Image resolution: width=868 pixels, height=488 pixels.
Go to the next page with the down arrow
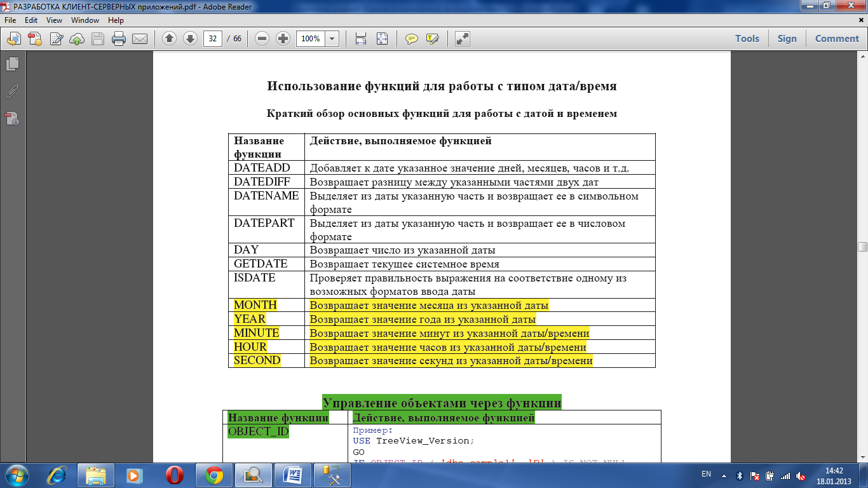pyautogui.click(x=190, y=39)
